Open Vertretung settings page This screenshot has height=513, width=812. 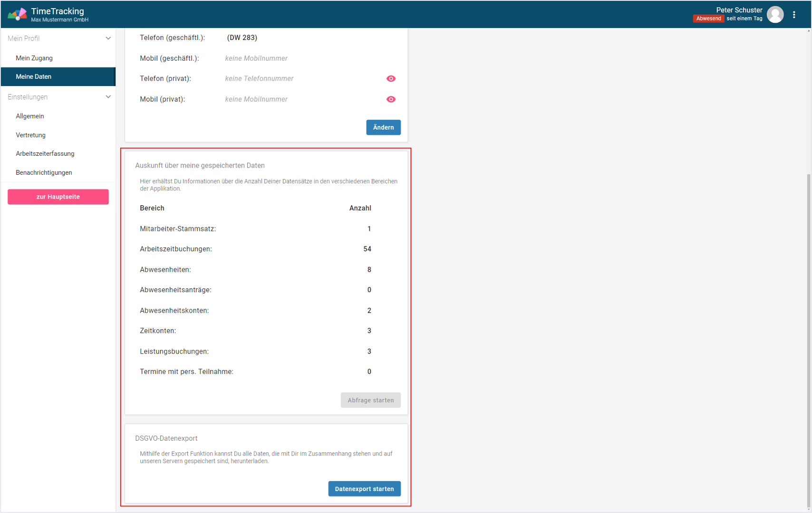click(x=31, y=135)
